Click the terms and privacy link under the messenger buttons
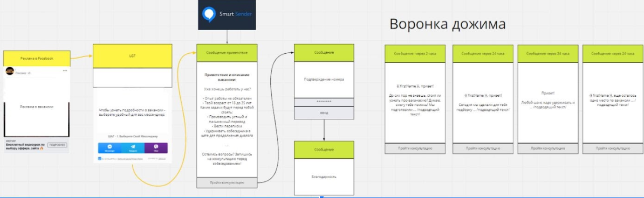 click(x=130, y=158)
